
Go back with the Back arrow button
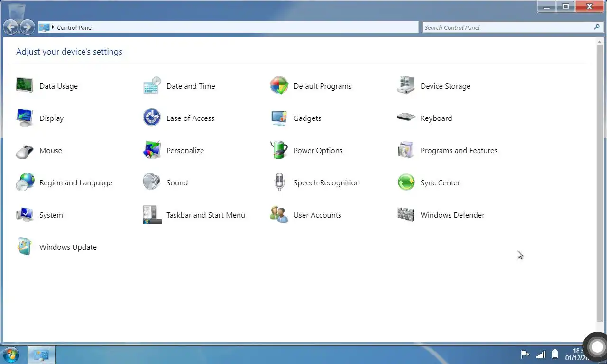tap(11, 27)
